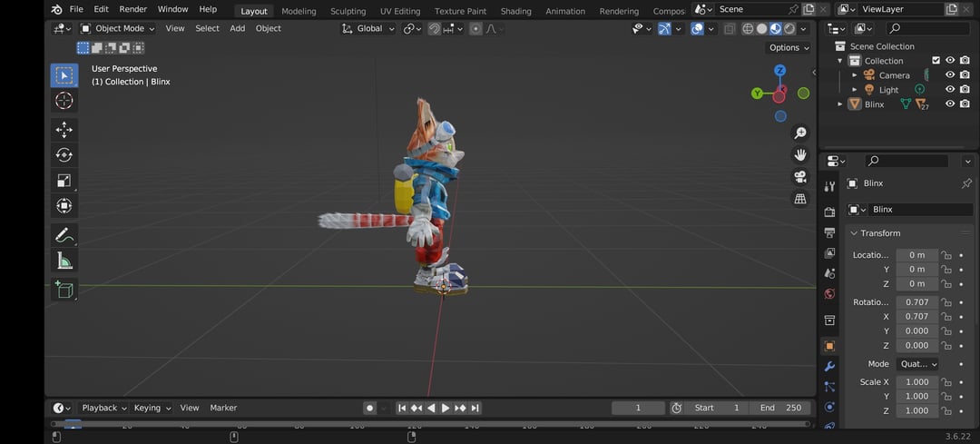Screen dimensions: 980x444
Task: Click the Scale X value field
Action: coord(916,382)
